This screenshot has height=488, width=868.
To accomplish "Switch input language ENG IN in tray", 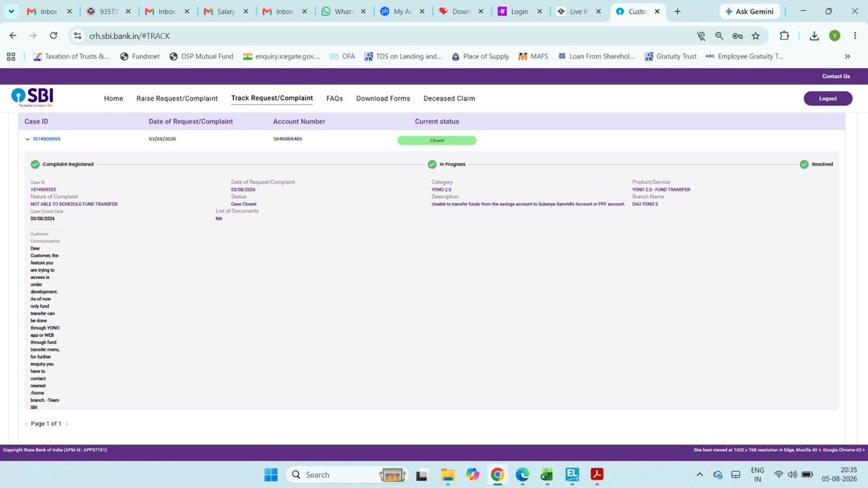I will tap(757, 474).
